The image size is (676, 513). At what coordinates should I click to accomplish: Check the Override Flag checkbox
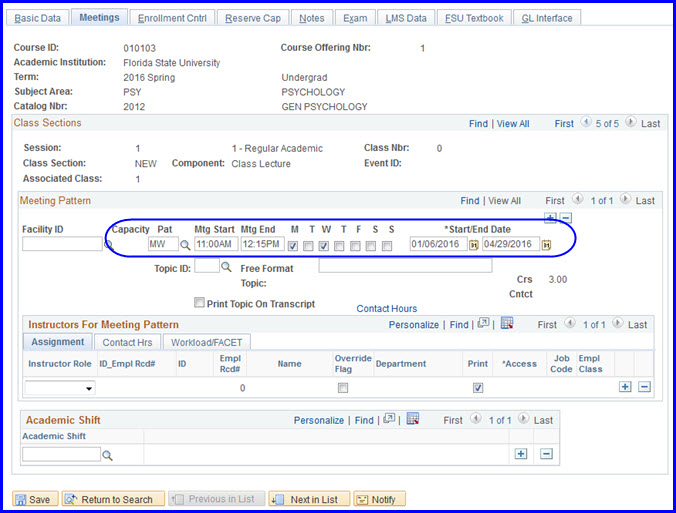pyautogui.click(x=343, y=387)
